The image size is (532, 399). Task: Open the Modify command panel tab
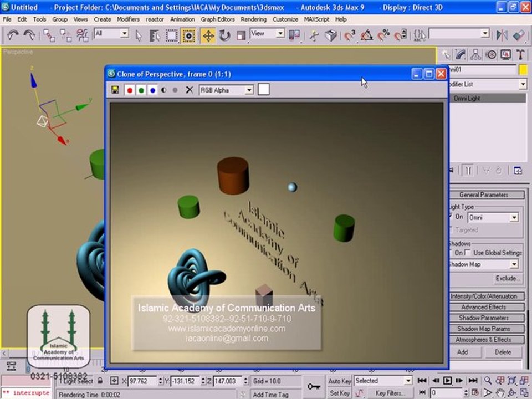(461, 55)
